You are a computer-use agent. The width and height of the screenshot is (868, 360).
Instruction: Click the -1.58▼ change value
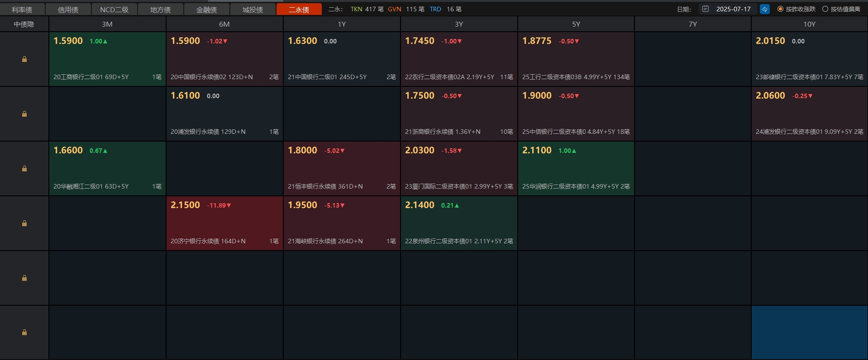click(x=452, y=151)
